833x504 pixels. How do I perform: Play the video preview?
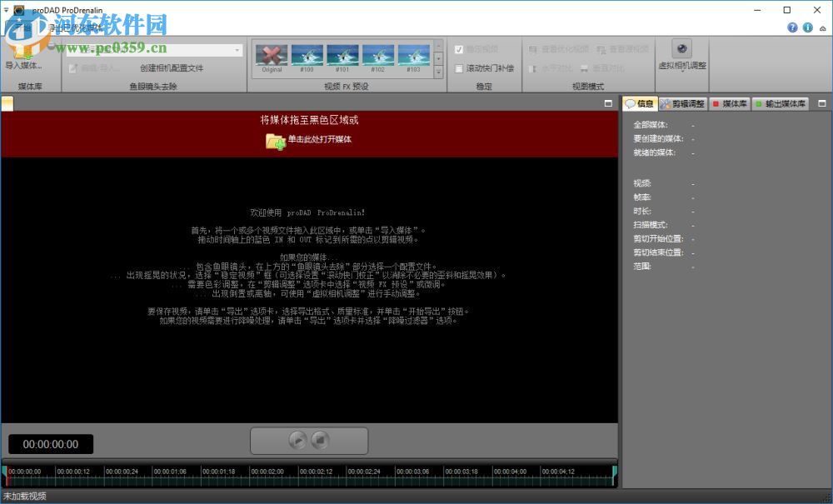click(x=297, y=440)
